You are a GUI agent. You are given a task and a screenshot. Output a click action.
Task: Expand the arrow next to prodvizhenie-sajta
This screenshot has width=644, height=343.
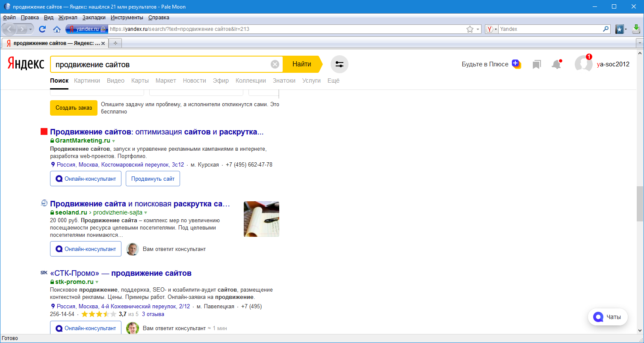pyautogui.click(x=145, y=213)
